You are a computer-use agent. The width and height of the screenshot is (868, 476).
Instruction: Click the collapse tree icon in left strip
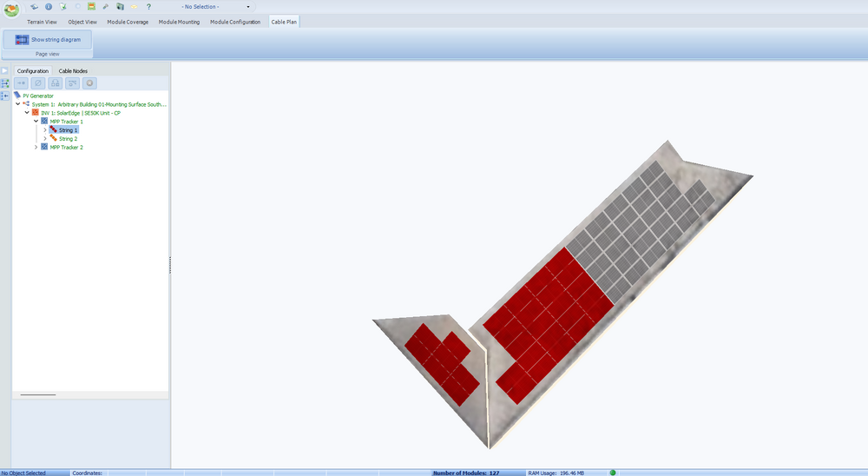(x=5, y=96)
